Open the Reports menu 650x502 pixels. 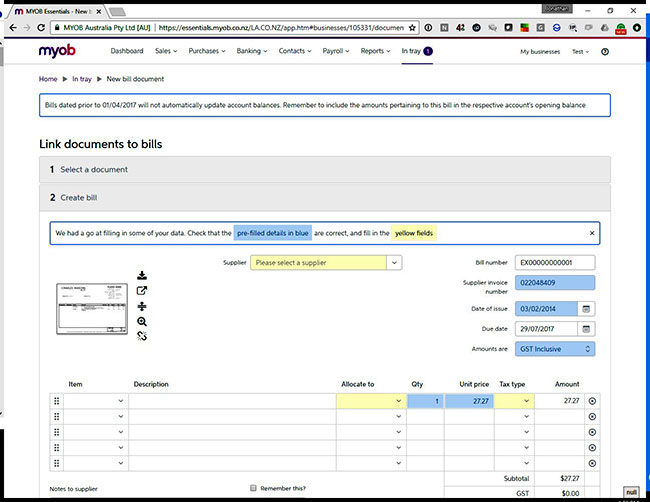point(375,51)
